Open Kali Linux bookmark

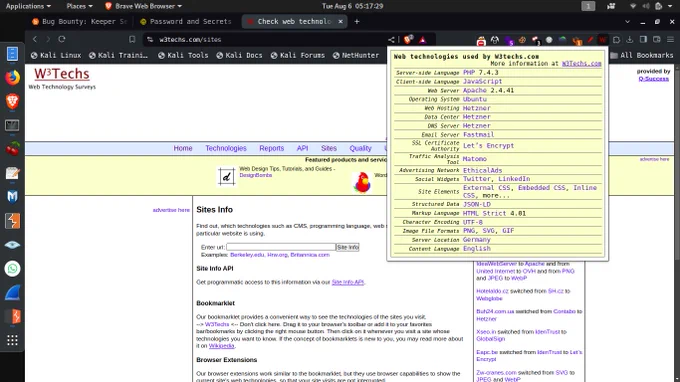click(x=56, y=56)
